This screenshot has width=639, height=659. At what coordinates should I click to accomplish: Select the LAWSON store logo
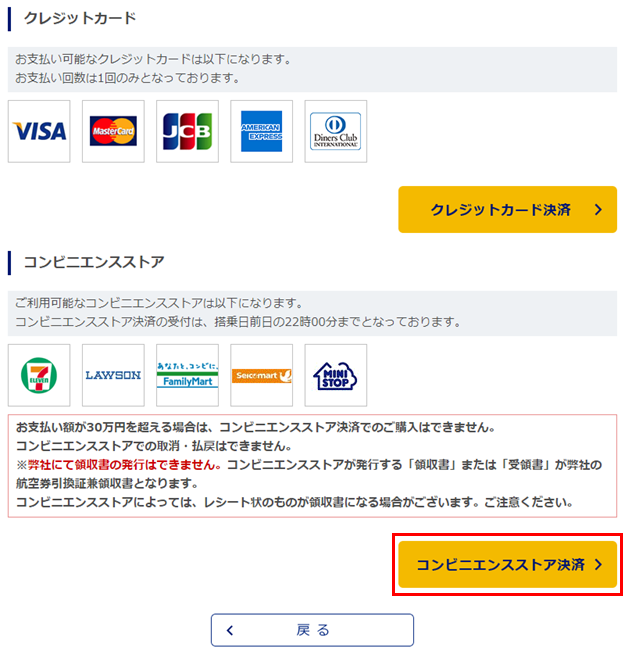[x=113, y=375]
